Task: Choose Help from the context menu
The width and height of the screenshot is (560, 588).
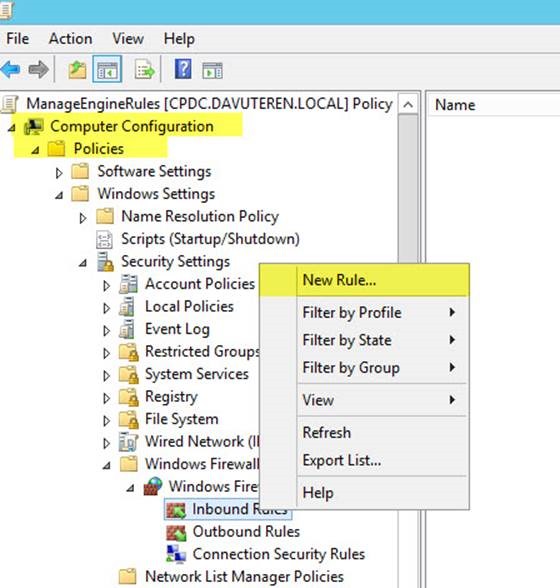Action: tap(364, 492)
